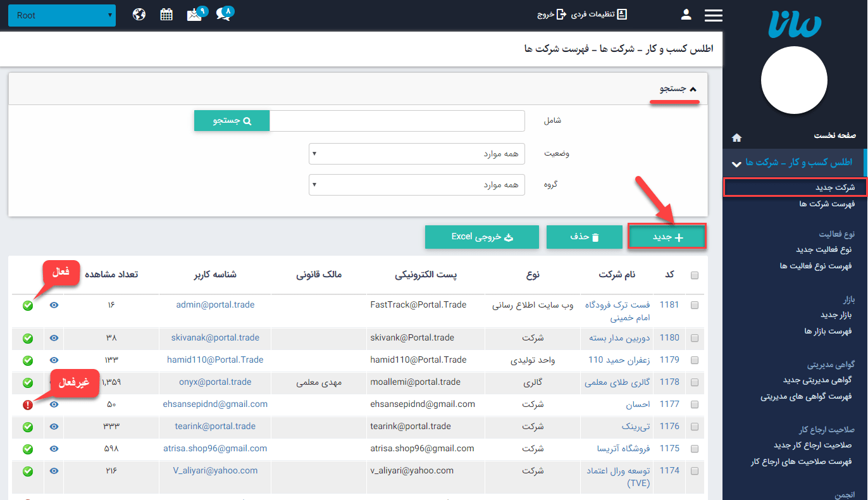
Task: View details via eye icon for row 1181
Action: (x=54, y=305)
